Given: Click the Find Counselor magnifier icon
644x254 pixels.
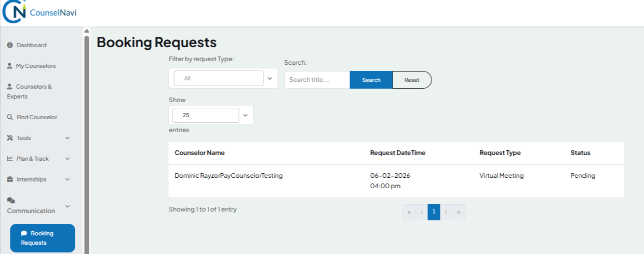Looking at the screenshot, I should (9, 117).
